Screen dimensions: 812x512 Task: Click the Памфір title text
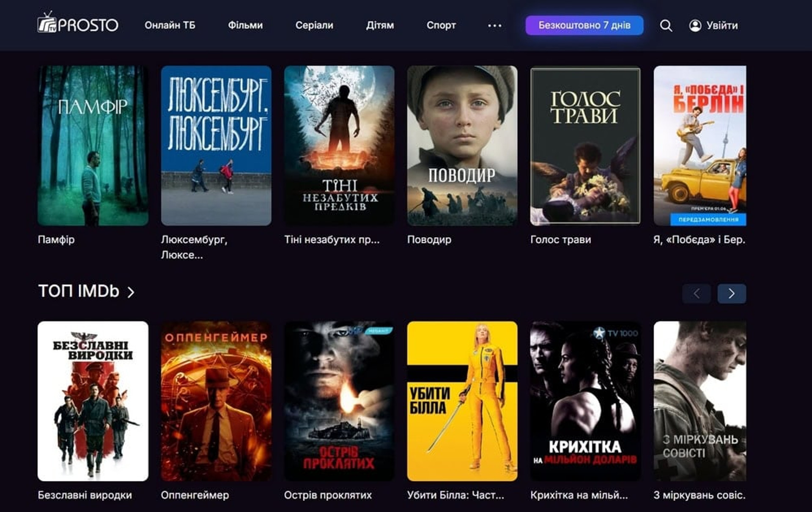coord(56,240)
